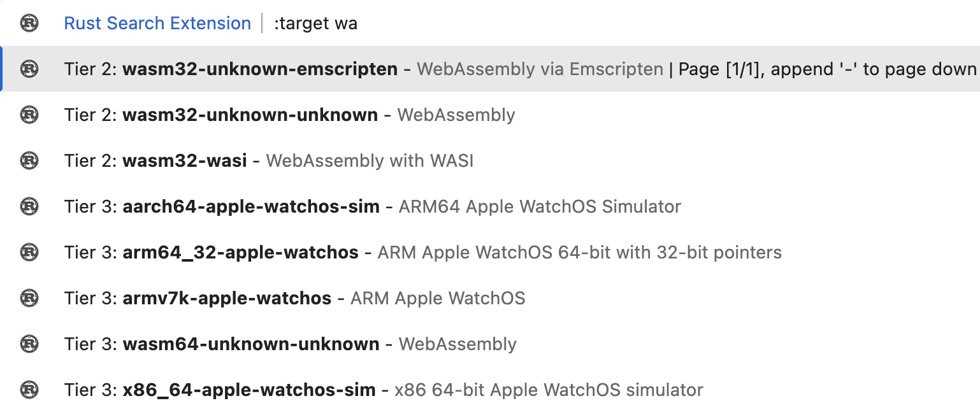Click Rust icon beside wasm32-unknown-unknown suggestion

click(x=29, y=115)
